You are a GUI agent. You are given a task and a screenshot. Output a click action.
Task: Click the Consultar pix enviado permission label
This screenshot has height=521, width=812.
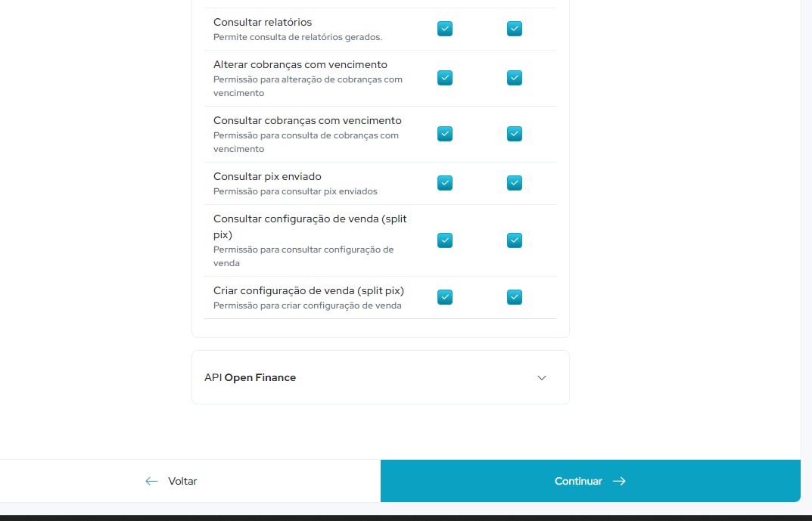267,176
